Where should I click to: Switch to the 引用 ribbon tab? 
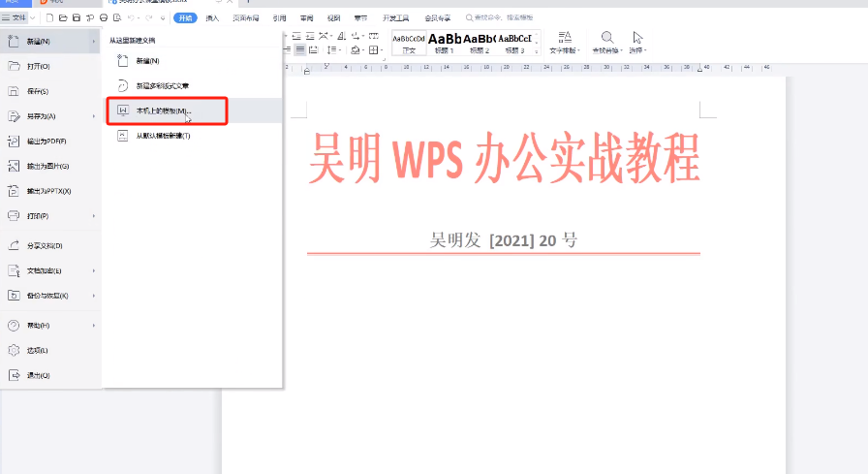[280, 17]
